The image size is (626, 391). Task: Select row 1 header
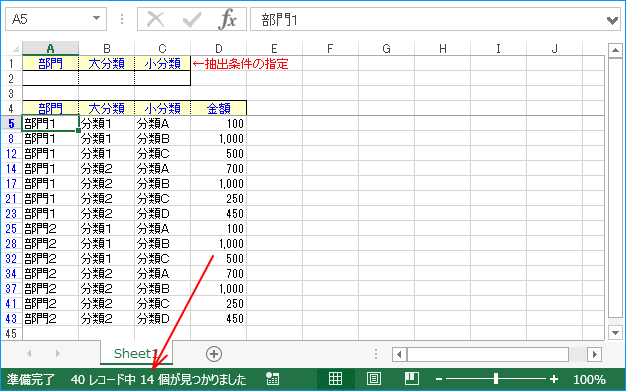pos(11,64)
